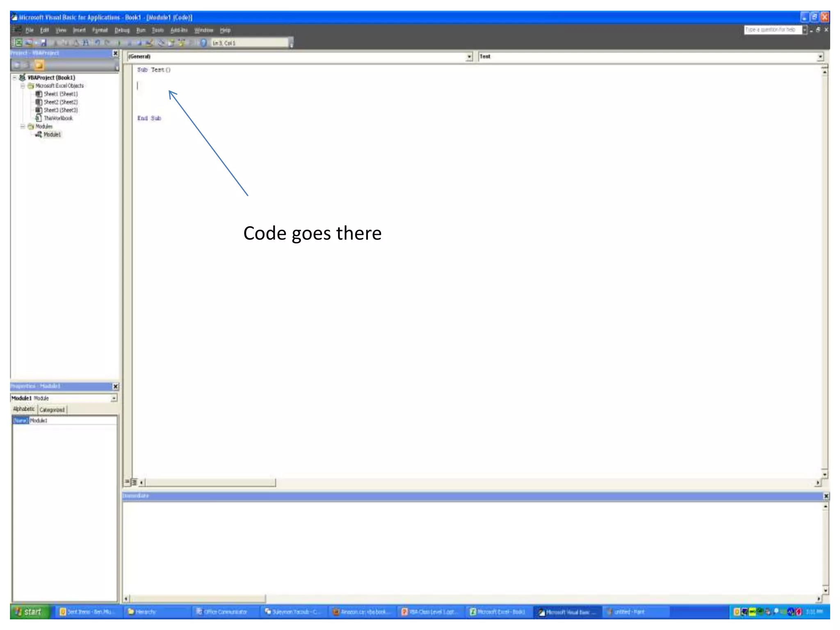The width and height of the screenshot is (840, 630).
Task: Switch to the Categorized properties tab
Action: click(x=52, y=409)
